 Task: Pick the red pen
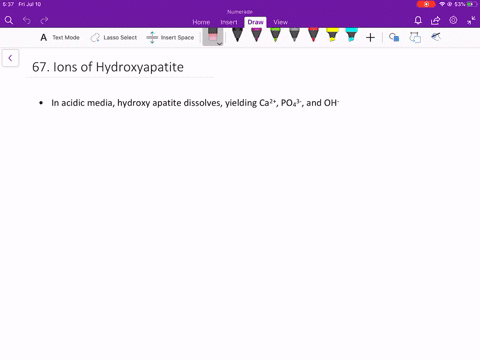coord(313,35)
